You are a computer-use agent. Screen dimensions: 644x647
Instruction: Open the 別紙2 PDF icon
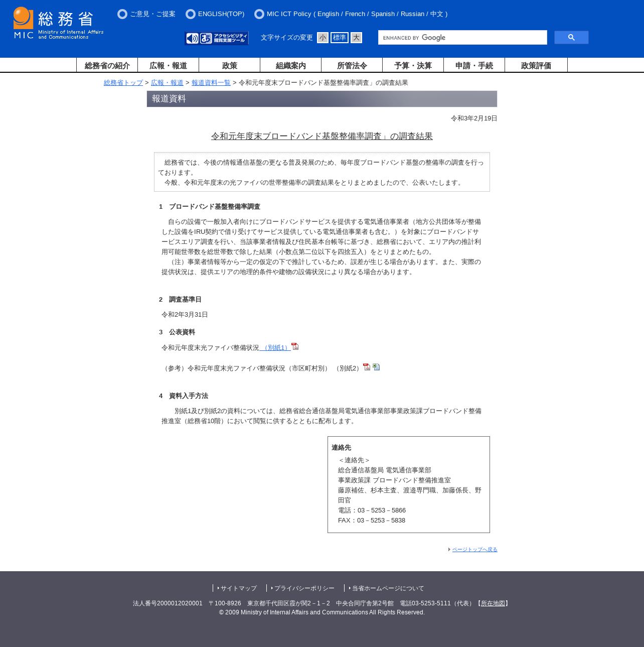coord(367,367)
